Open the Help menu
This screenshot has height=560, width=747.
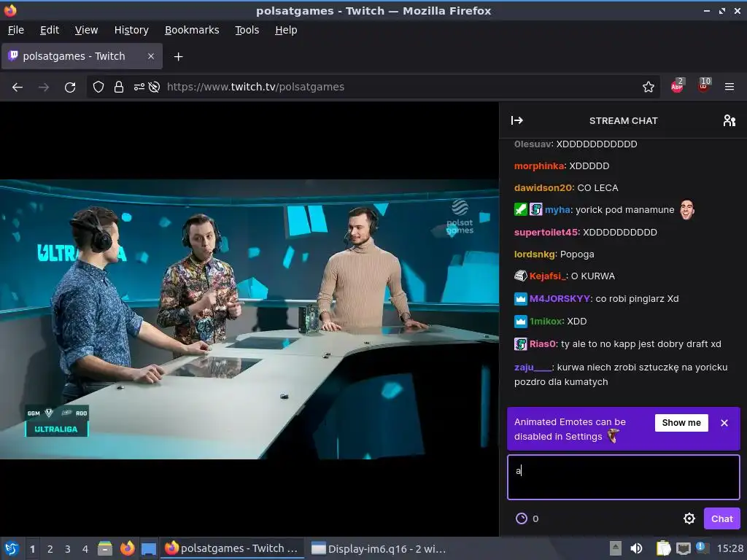click(x=286, y=30)
